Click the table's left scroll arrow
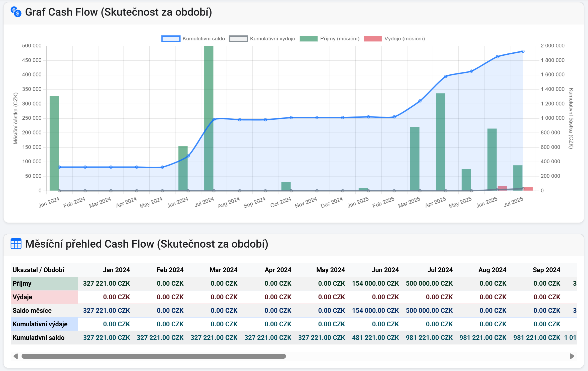 point(16,356)
